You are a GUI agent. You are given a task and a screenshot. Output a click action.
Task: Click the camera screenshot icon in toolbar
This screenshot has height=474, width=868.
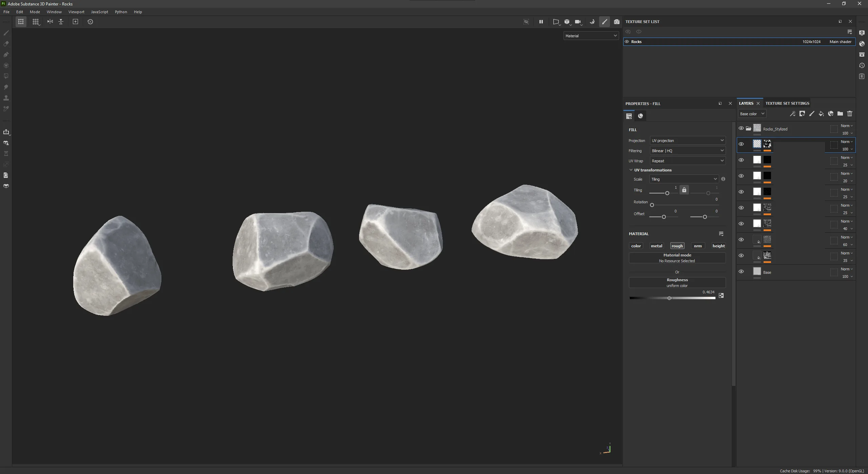[617, 22]
